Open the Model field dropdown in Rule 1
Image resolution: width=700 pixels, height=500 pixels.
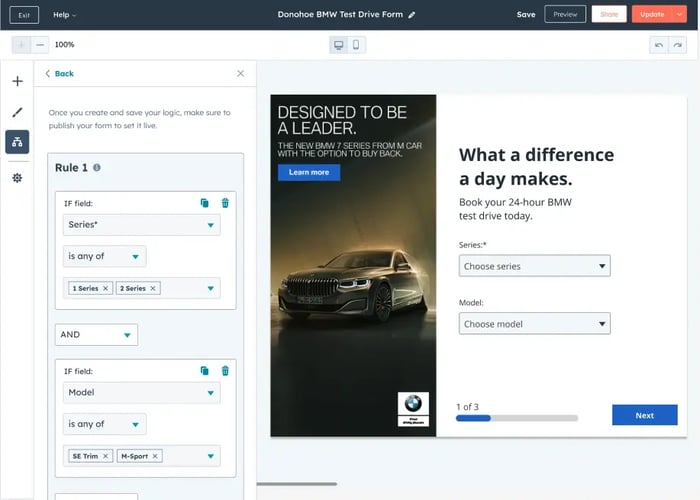142,393
